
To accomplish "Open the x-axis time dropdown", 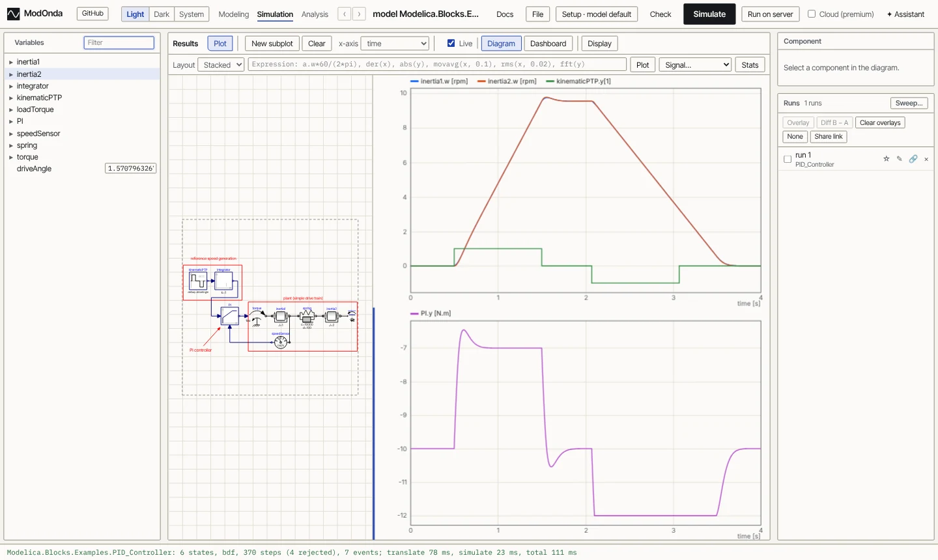I will pyautogui.click(x=395, y=44).
